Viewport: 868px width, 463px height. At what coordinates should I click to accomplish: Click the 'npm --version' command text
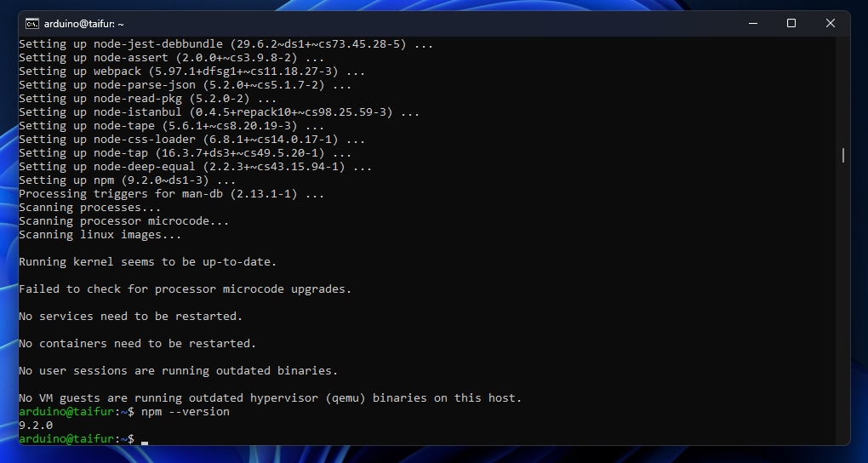click(x=185, y=412)
